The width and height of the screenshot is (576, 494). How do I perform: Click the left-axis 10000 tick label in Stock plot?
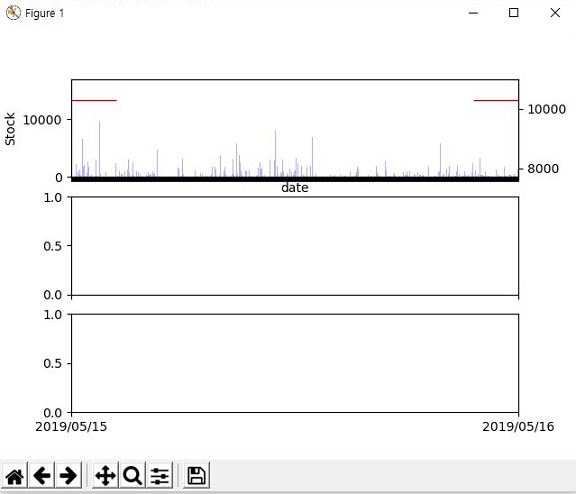click(42, 120)
